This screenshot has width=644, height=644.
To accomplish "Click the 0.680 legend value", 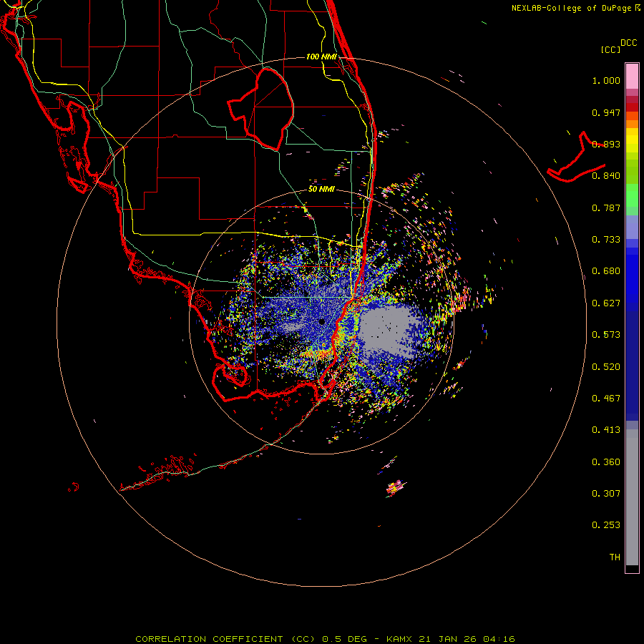I will click(606, 271).
